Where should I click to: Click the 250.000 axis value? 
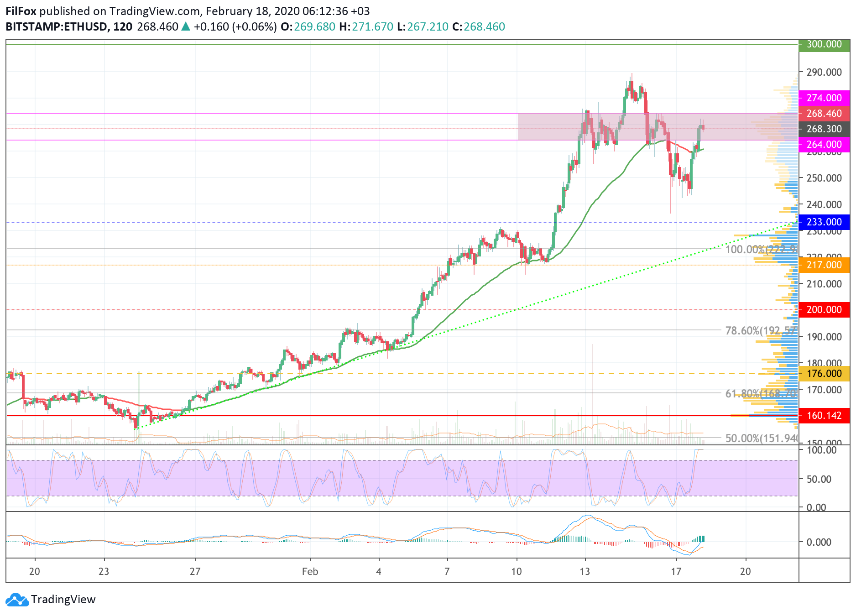tap(824, 178)
